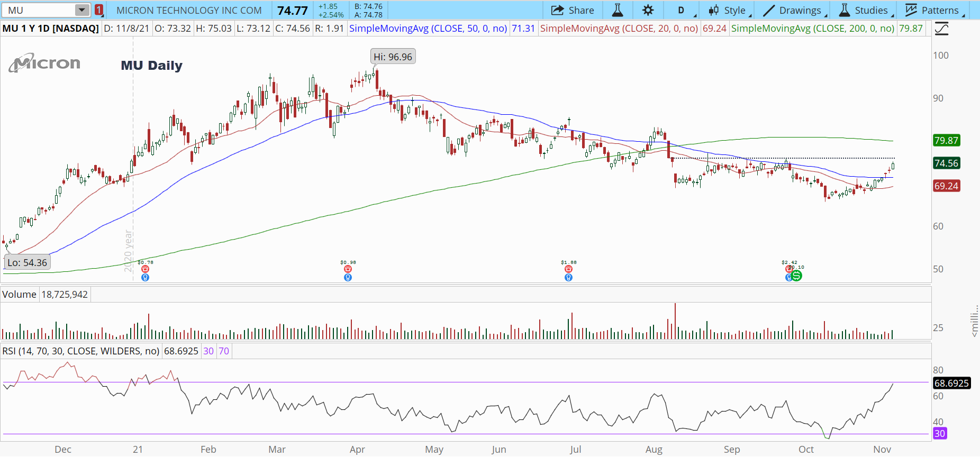The image size is (980, 457).
Task: Click the SimpleMovingAvg (CLOSE, 50, 0, no) label
Action: [428, 29]
